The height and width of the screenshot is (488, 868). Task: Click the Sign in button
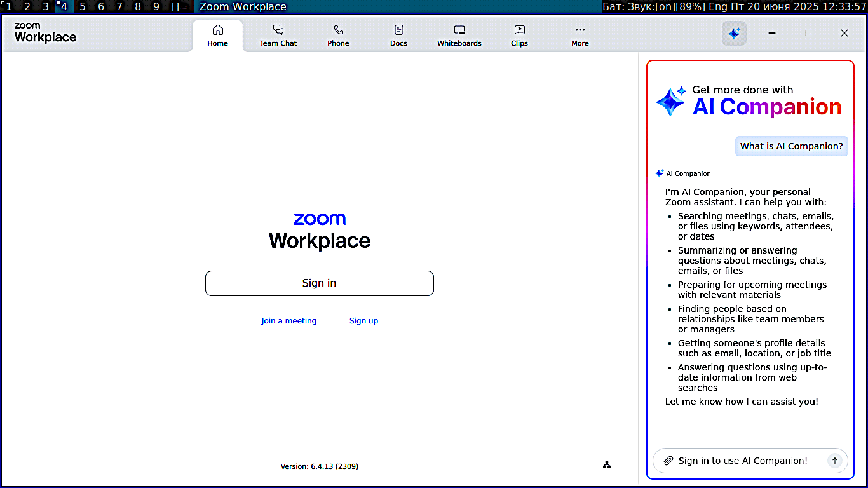click(x=319, y=283)
